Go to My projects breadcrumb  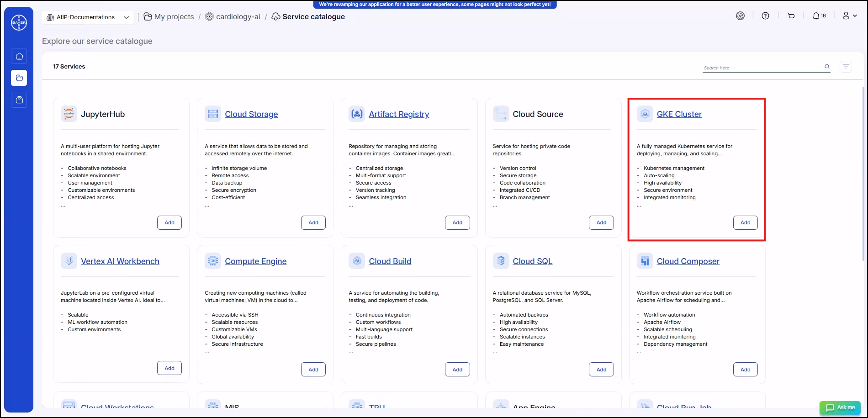(174, 17)
